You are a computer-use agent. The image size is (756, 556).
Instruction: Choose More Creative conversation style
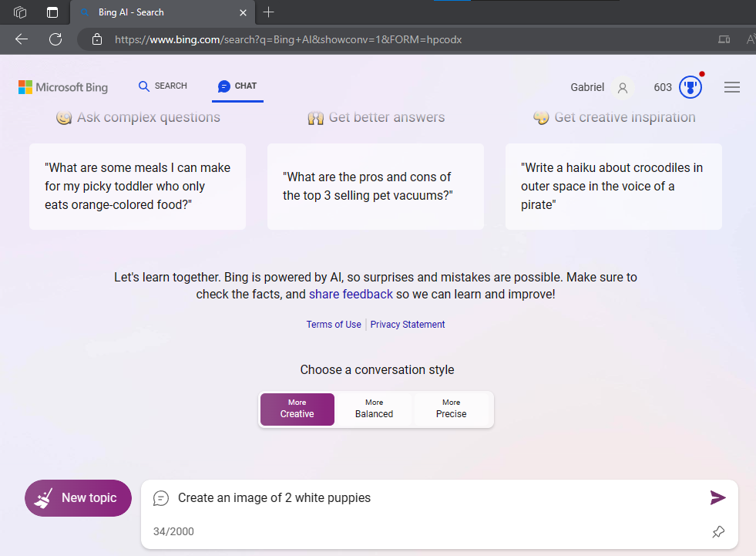coord(297,409)
